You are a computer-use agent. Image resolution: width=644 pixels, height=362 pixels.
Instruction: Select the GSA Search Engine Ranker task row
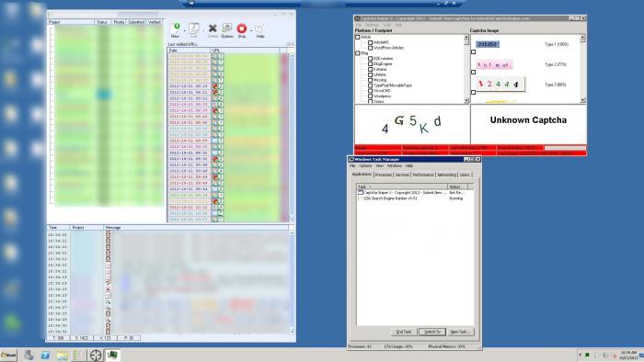414,198
